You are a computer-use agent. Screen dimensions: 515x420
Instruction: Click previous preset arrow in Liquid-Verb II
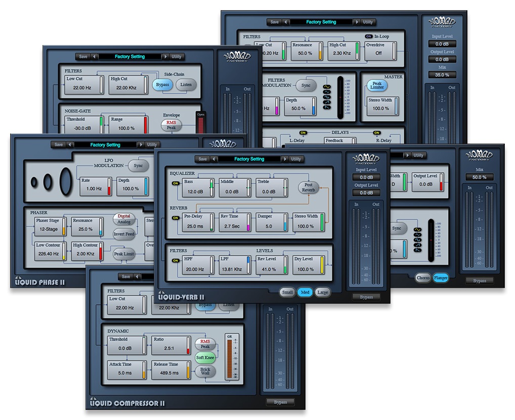click(x=214, y=159)
